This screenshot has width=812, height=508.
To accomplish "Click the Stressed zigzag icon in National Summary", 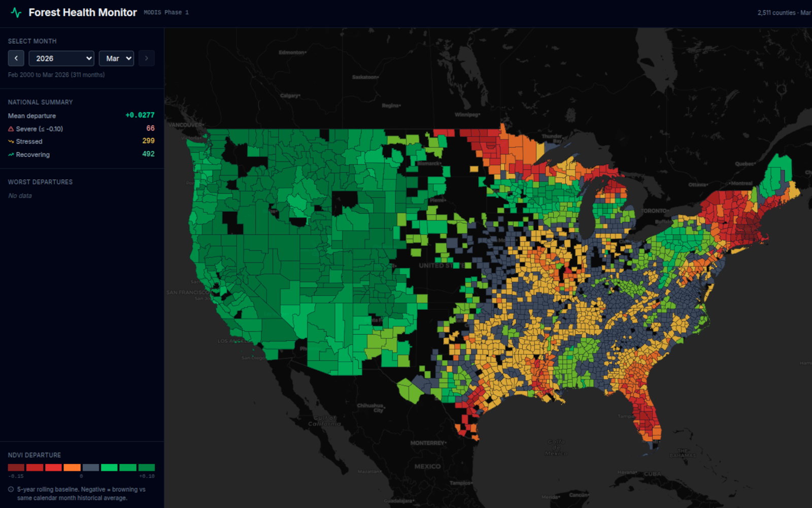I will click(x=11, y=141).
